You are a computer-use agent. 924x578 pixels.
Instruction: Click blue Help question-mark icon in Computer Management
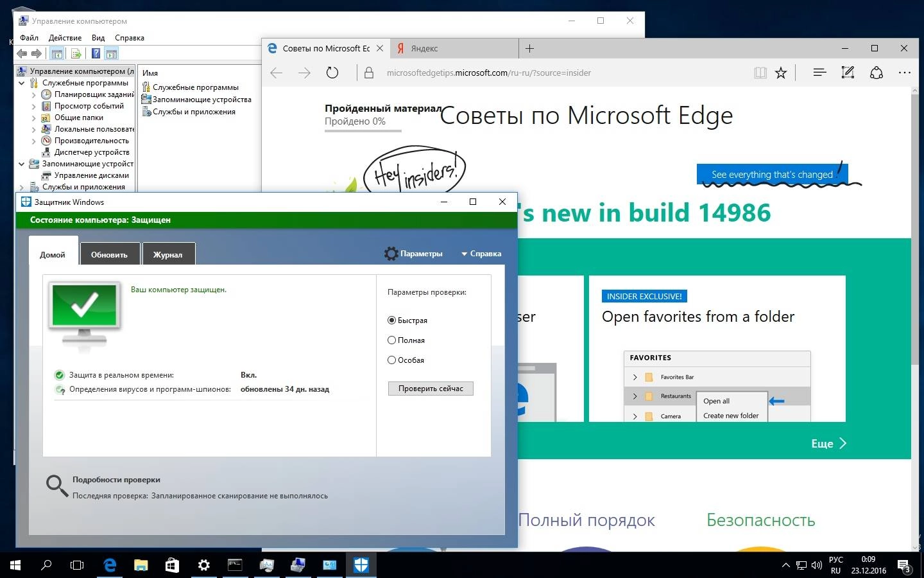pos(96,54)
